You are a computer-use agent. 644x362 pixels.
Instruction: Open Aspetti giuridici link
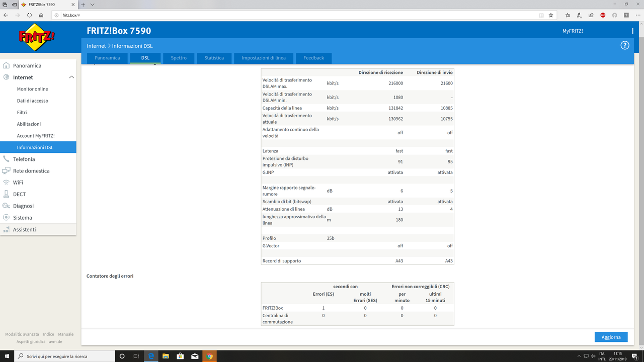31,341
